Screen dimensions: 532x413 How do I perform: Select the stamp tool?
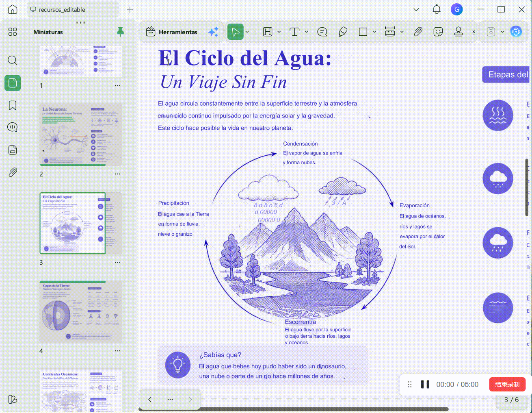coord(458,32)
